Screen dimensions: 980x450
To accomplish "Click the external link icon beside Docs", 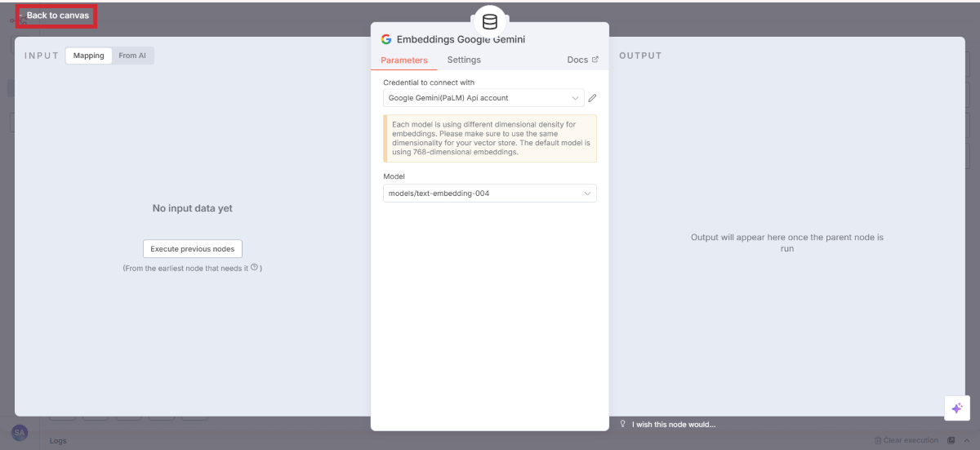I will 595,60.
